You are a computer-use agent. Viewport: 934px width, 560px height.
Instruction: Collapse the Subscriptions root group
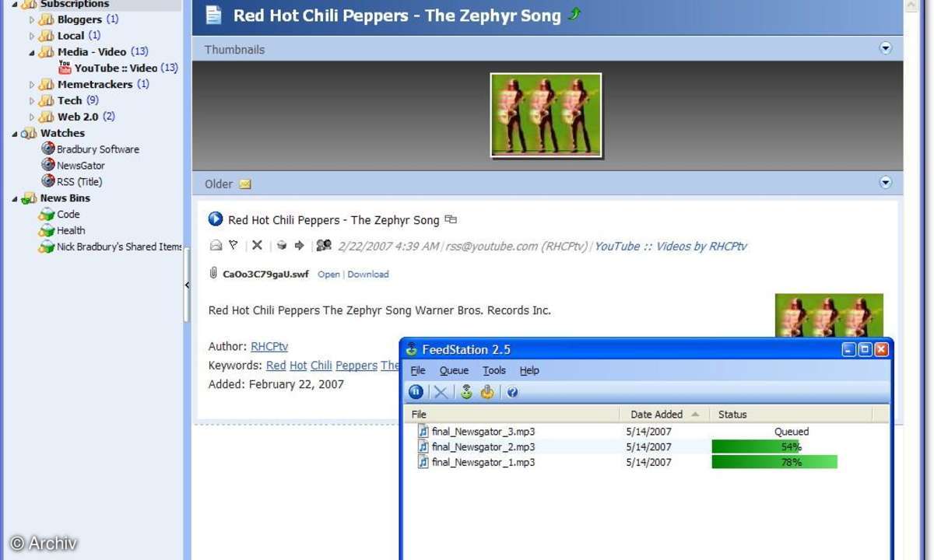coord(15,4)
